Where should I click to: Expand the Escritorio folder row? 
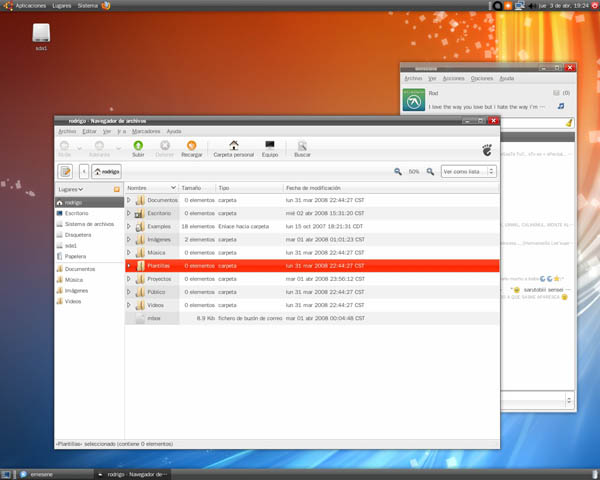point(129,213)
